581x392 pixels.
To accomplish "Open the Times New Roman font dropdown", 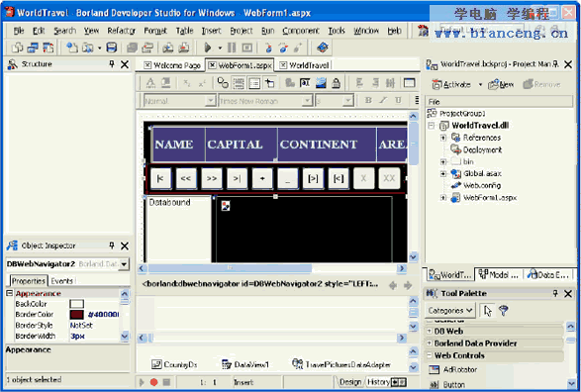I will [x=307, y=101].
